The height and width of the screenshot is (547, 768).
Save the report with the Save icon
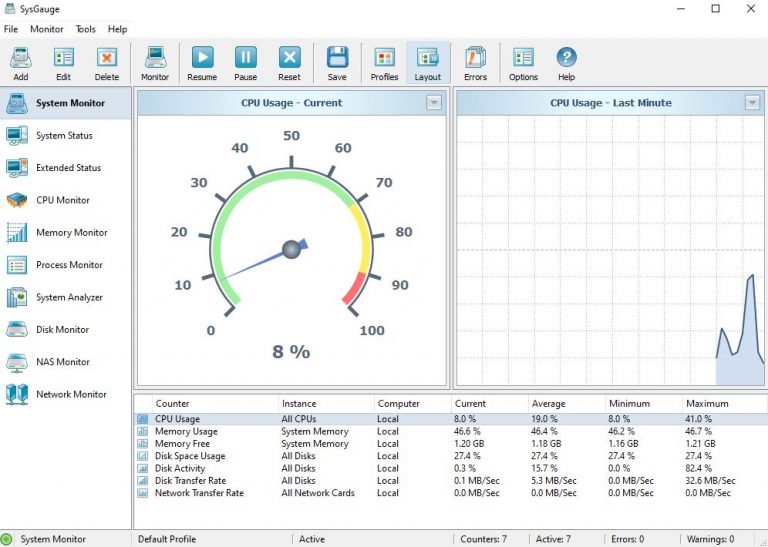coord(337,63)
